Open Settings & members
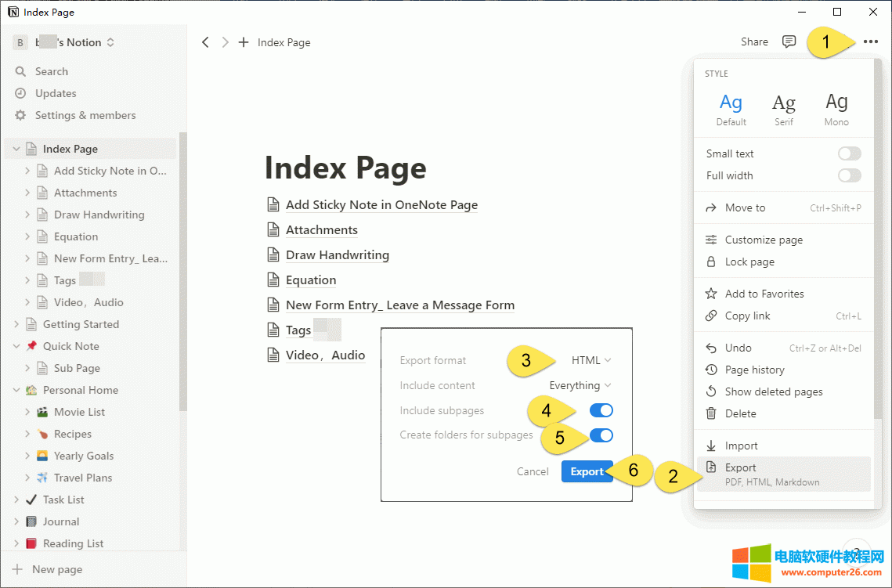Viewport: 892px width, 588px height. coord(85,115)
